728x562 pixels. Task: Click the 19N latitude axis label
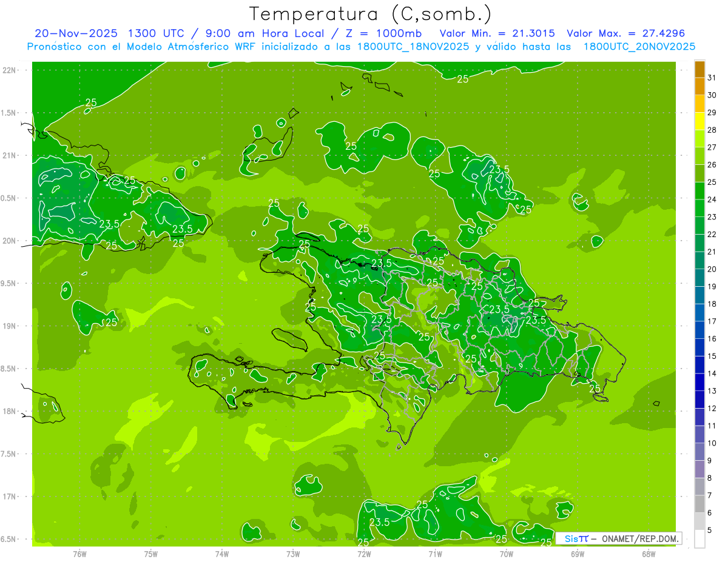tap(9, 326)
